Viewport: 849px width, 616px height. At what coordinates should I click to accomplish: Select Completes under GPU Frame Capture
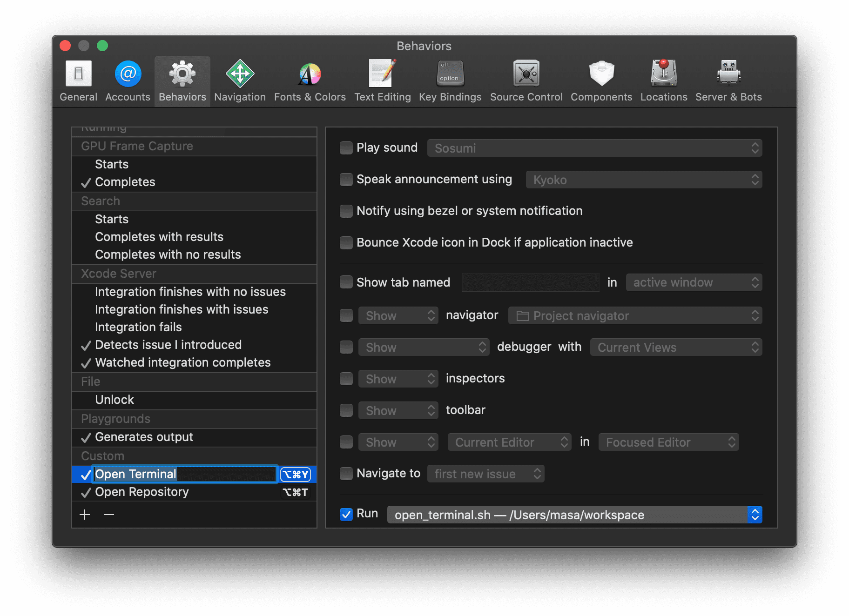tap(194, 182)
